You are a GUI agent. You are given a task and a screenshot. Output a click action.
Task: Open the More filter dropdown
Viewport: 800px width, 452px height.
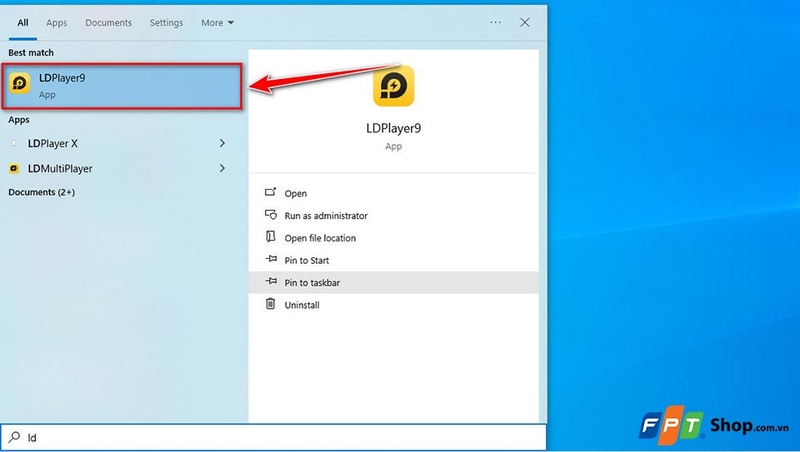click(x=217, y=23)
